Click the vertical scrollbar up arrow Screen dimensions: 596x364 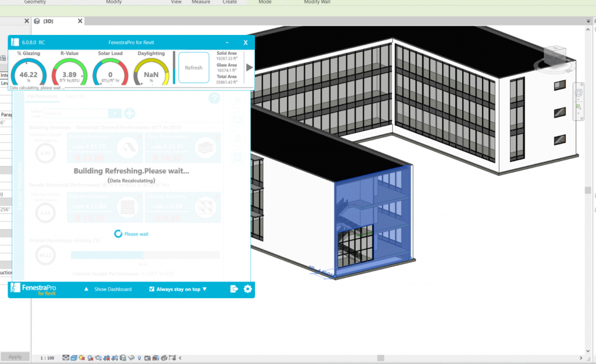(x=588, y=29)
